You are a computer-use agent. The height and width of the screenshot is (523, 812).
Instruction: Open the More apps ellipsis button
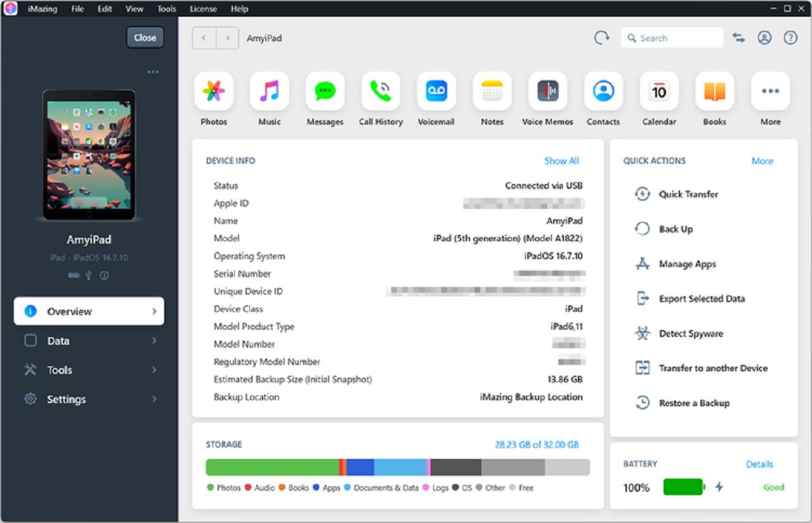tap(770, 91)
